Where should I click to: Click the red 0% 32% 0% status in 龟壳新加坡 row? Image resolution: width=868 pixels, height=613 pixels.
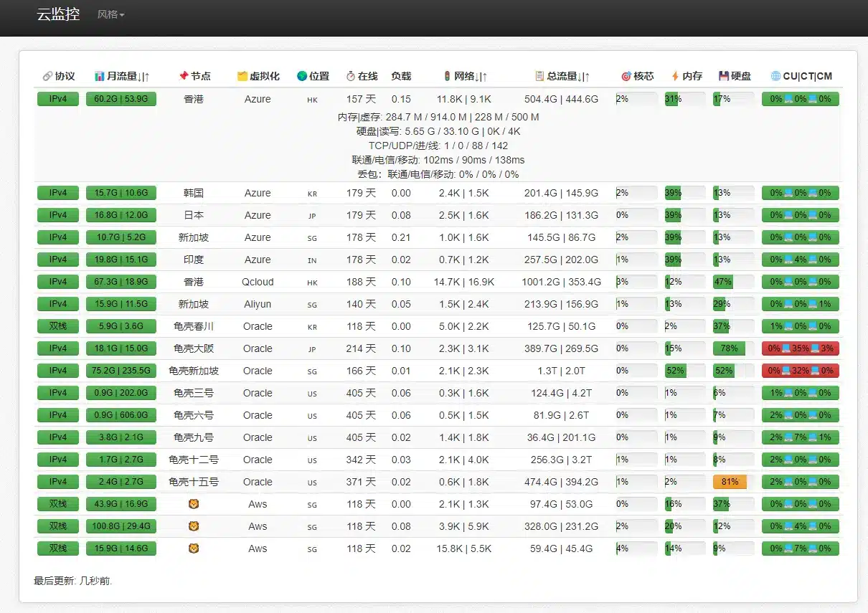coord(801,371)
